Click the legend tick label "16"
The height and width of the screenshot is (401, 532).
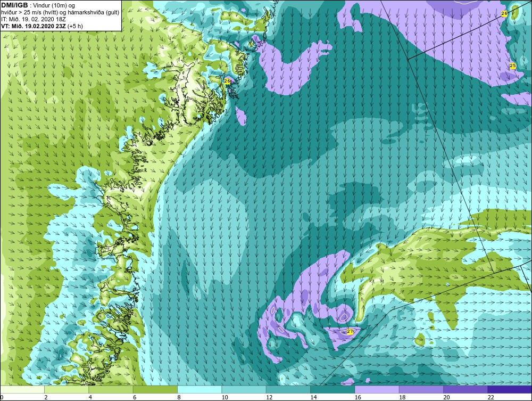[358, 398]
